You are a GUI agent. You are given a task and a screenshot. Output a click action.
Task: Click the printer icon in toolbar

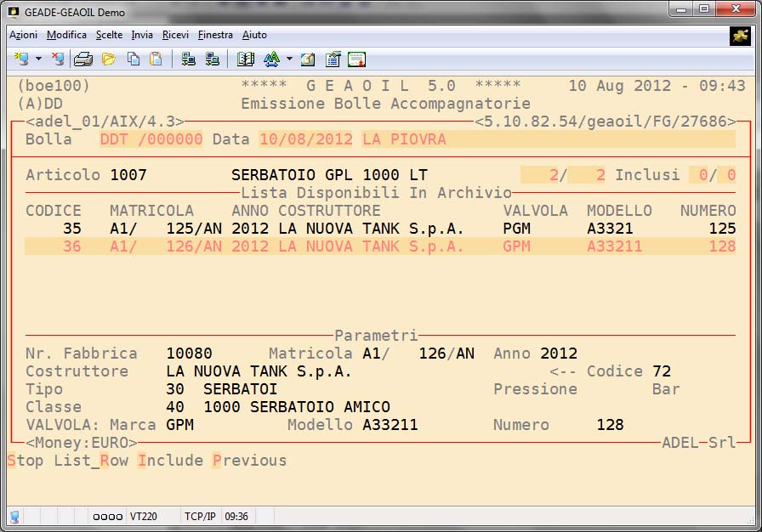[x=83, y=59]
